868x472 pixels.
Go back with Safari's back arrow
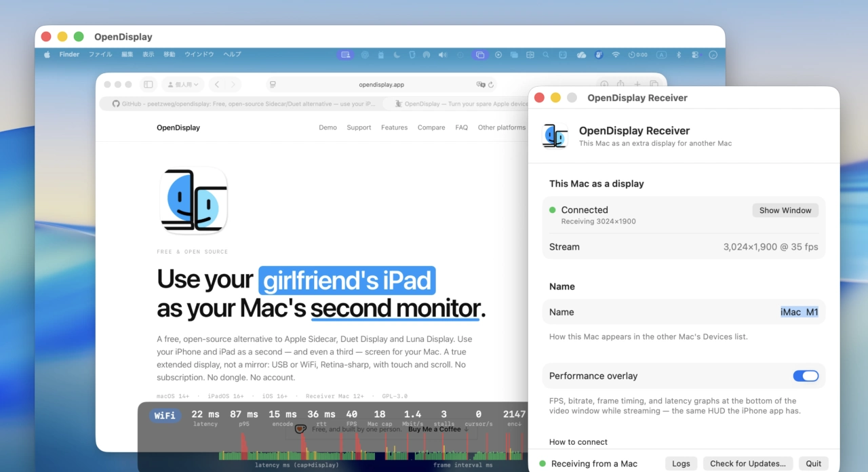[x=216, y=85]
